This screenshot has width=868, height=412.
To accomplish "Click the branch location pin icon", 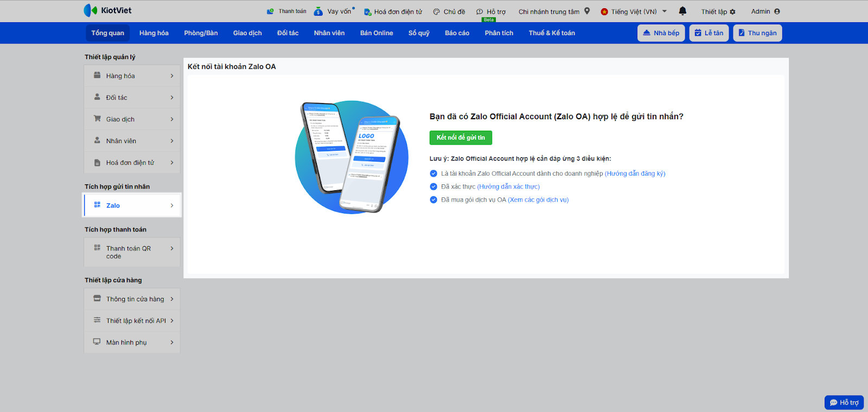I will (x=587, y=11).
